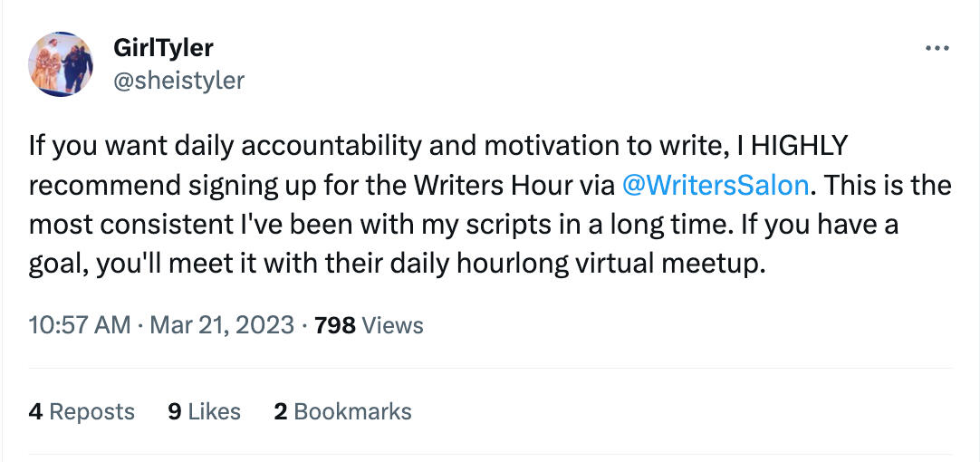Open the Likes list

pos(215,411)
